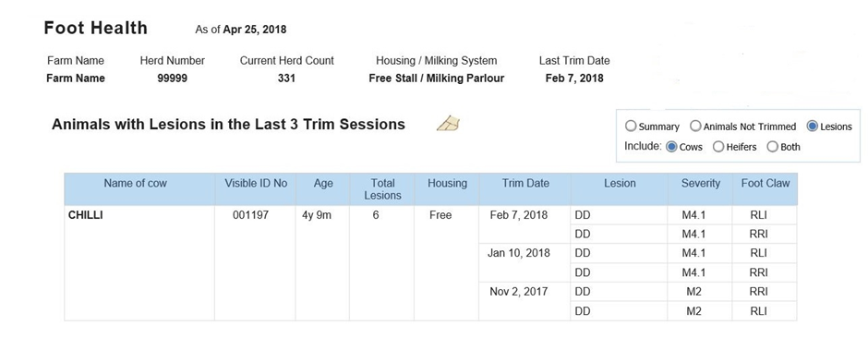Screen dimensions: 868x338
Task: Sort table by Age column
Action: point(323,183)
